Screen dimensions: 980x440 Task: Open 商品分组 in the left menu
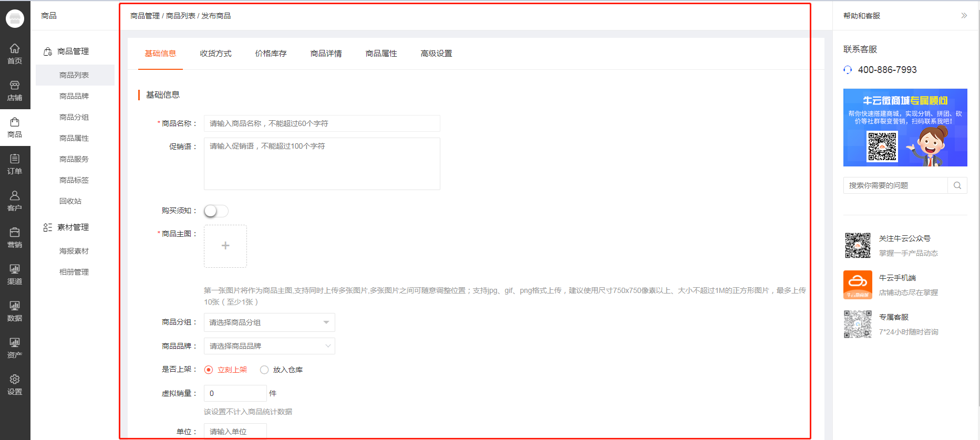(74, 117)
